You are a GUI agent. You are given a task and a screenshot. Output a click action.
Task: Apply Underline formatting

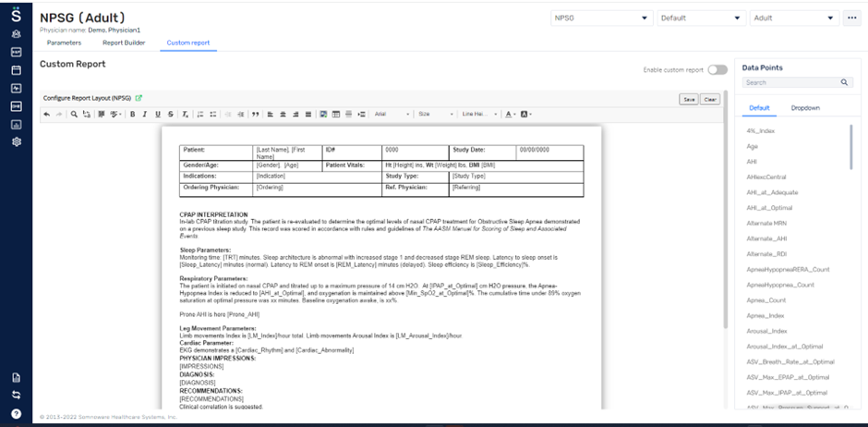point(158,114)
